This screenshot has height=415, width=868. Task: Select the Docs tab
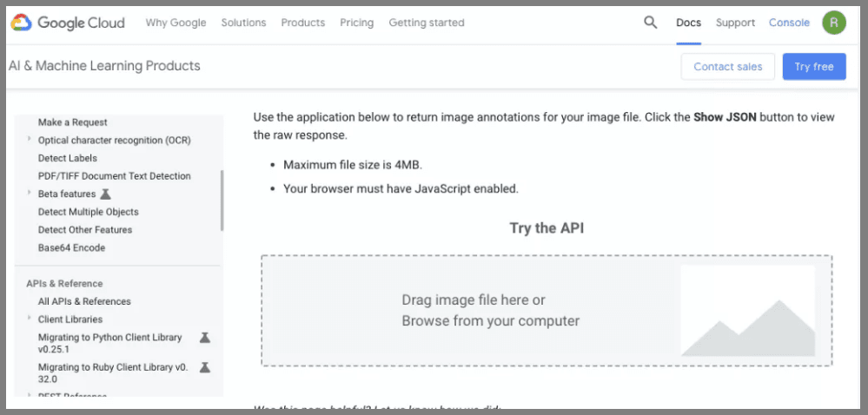pyautogui.click(x=689, y=23)
